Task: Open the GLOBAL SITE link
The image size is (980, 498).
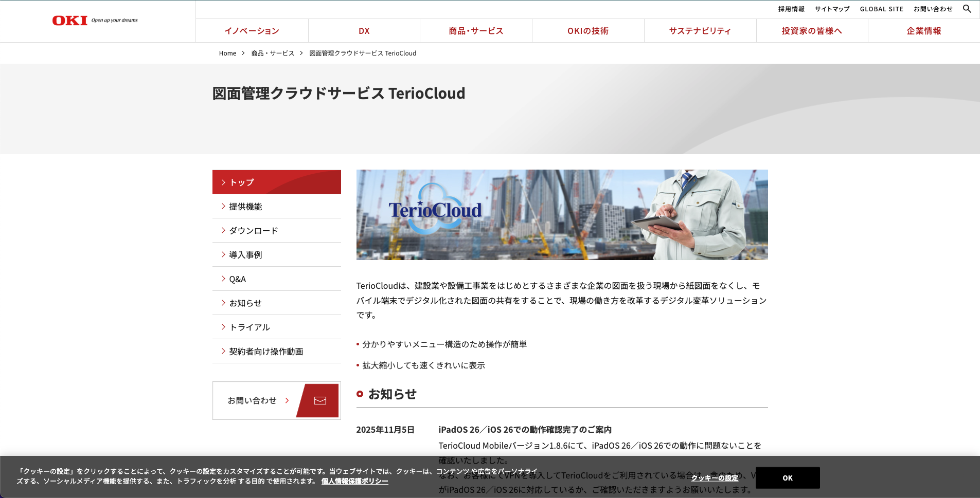Action: [881, 9]
